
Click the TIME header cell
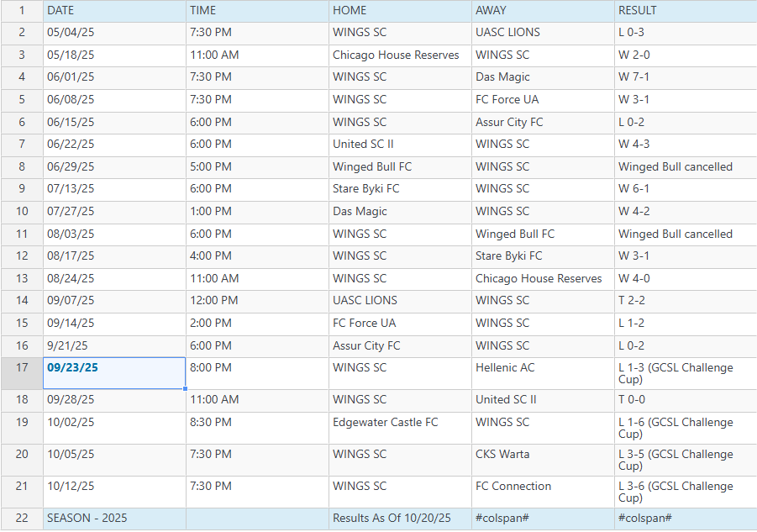(x=256, y=11)
